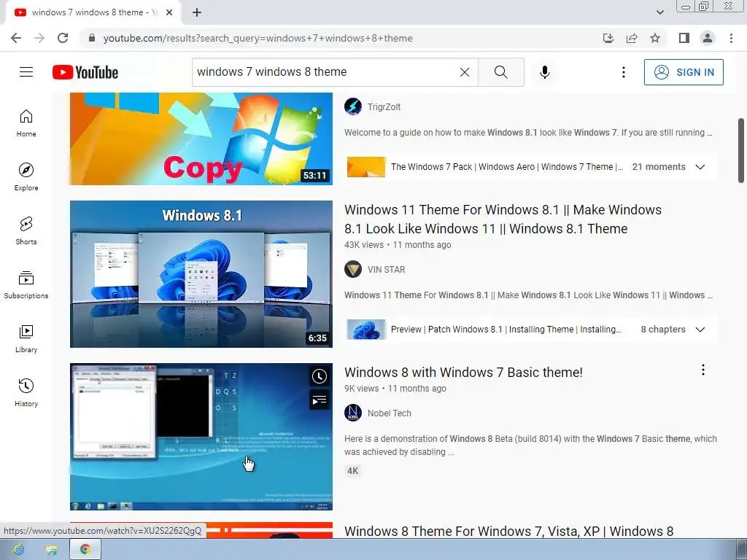
Task: Open the YouTube hamburger guide menu
Action: click(26, 72)
